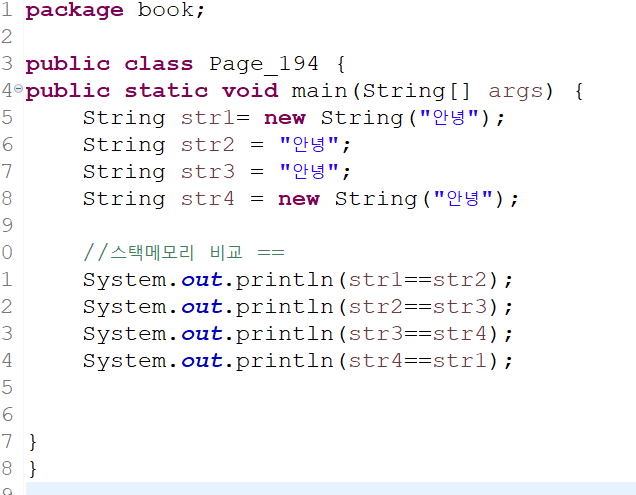
Task: Click the str2==str3 expression
Action: pos(418,307)
